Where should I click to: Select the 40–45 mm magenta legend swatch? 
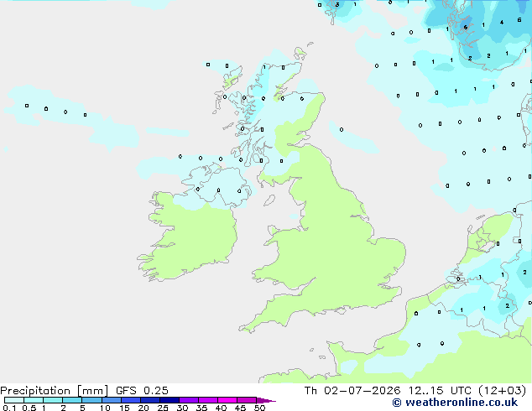coord(227,400)
